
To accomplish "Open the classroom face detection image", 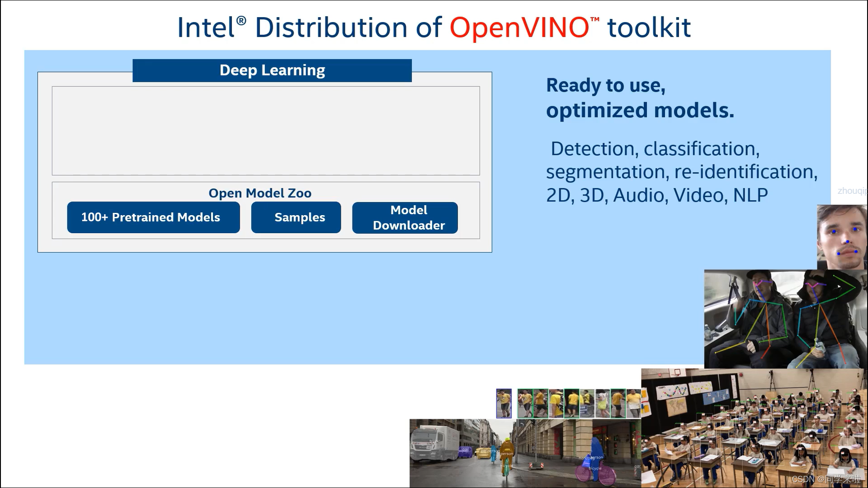I will pos(754,427).
